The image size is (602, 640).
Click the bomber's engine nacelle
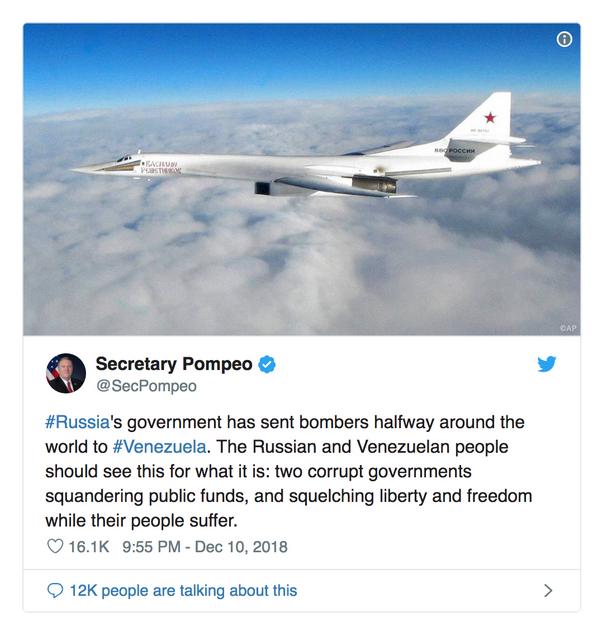[x=374, y=184]
